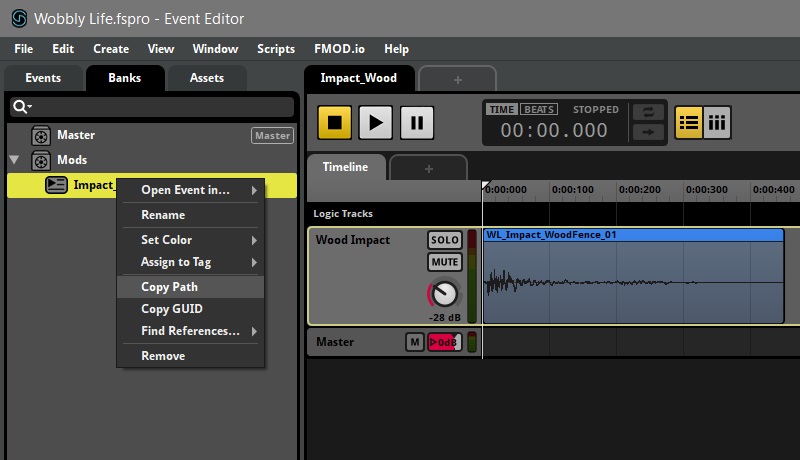Expand Assign to Tag submenu
Image resolution: width=800 pixels, height=460 pixels.
tap(190, 262)
